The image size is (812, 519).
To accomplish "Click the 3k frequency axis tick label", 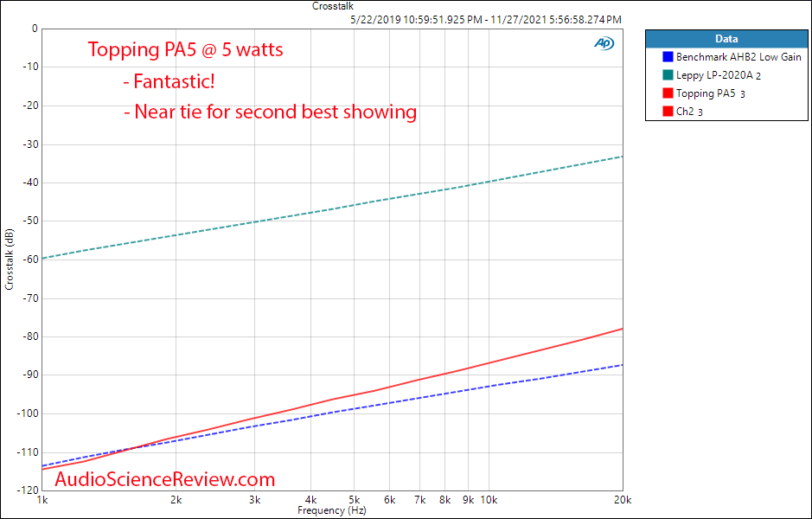I will [x=254, y=500].
